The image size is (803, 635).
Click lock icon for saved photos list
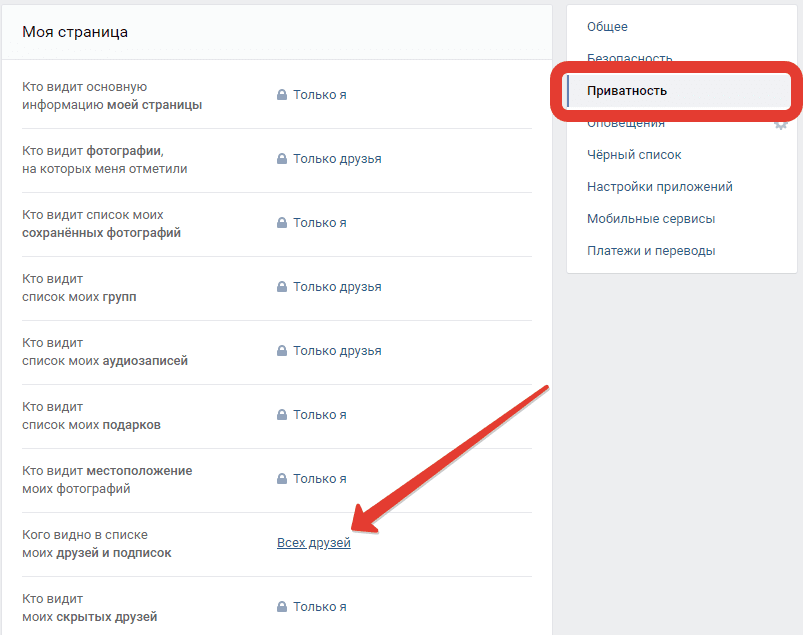[282, 223]
